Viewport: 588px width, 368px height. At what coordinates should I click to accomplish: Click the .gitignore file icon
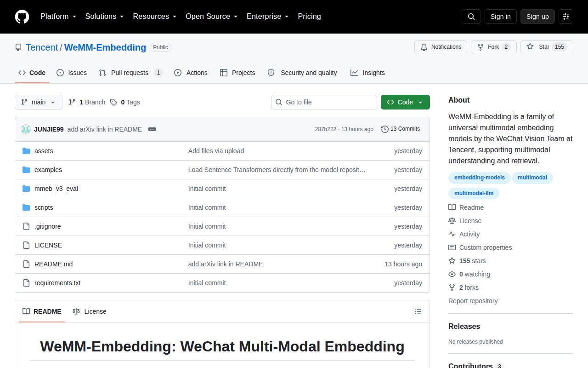point(26,226)
